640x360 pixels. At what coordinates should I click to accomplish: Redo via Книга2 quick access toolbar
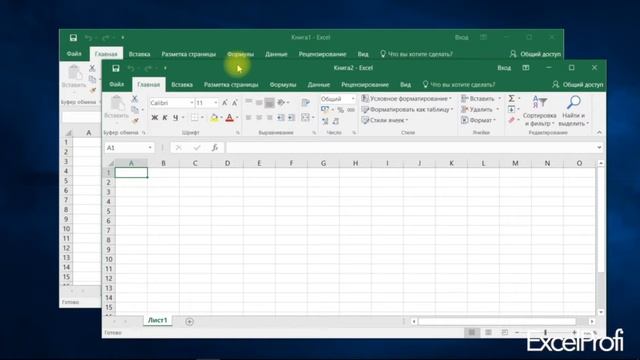(148, 68)
